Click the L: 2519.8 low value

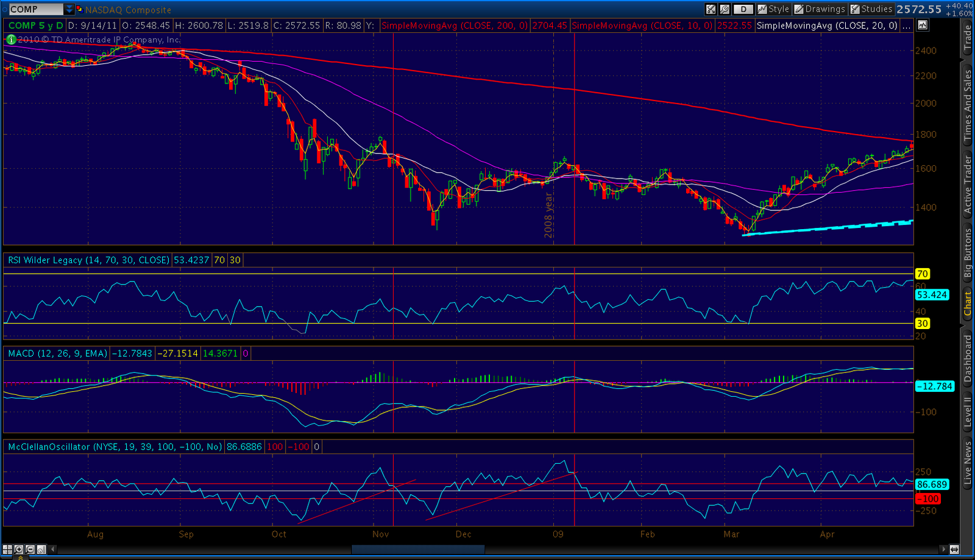[248, 26]
